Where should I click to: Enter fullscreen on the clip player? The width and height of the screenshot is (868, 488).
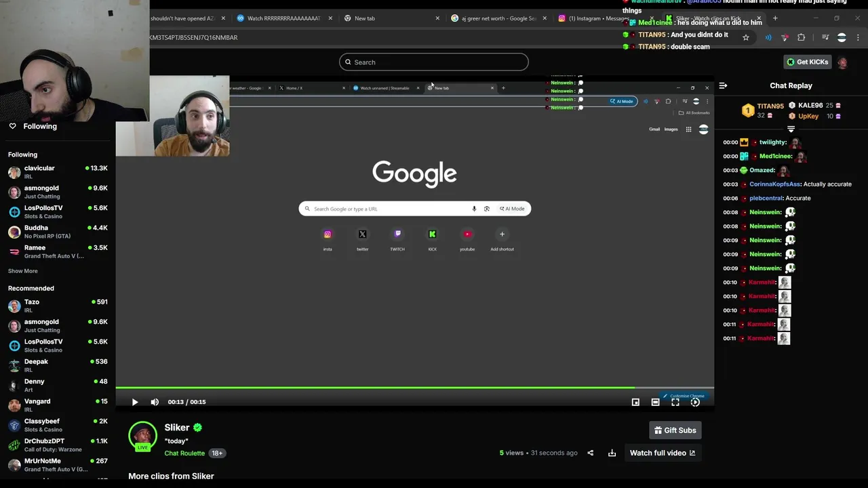pos(675,402)
